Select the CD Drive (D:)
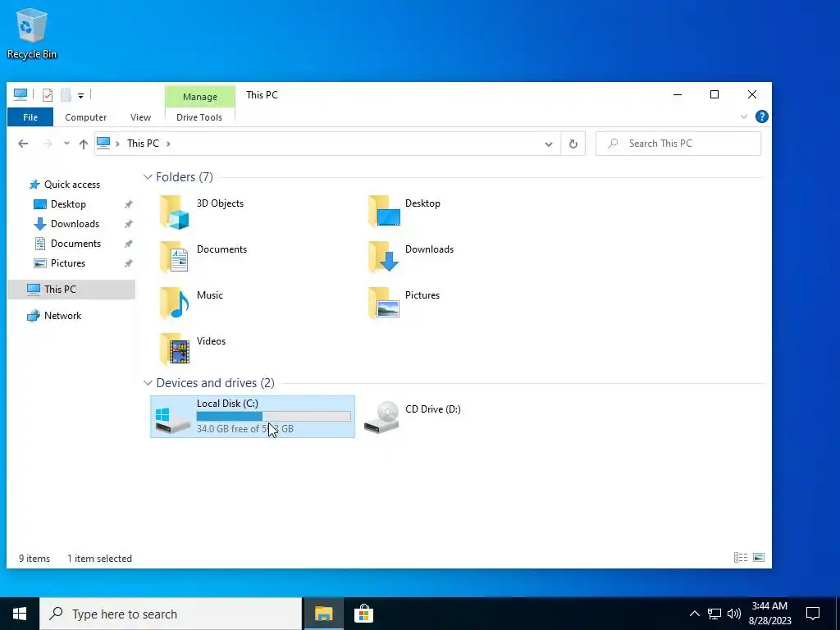 point(412,417)
